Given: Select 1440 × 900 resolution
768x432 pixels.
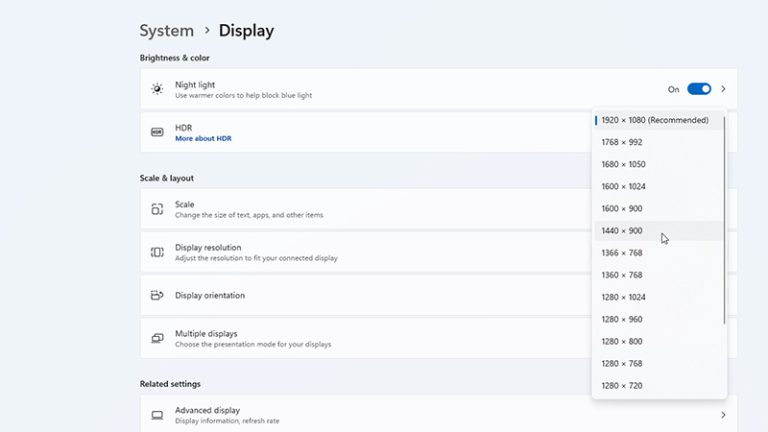Looking at the screenshot, I should [x=658, y=231].
